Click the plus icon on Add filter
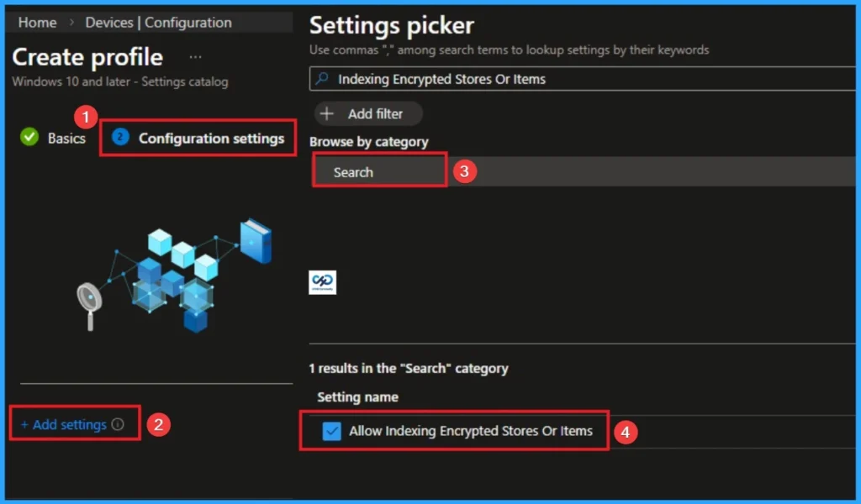Image resolution: width=861 pixels, height=504 pixels. coord(335,113)
